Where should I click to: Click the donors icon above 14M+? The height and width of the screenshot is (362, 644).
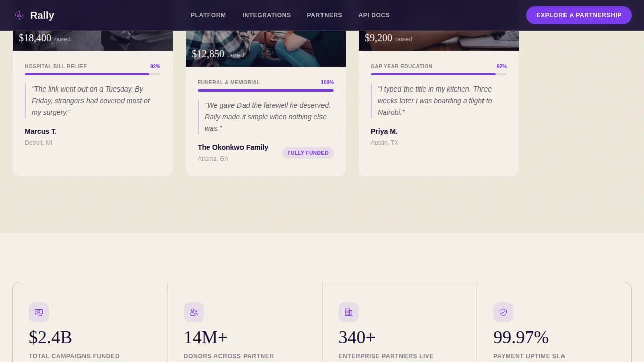coord(194,312)
